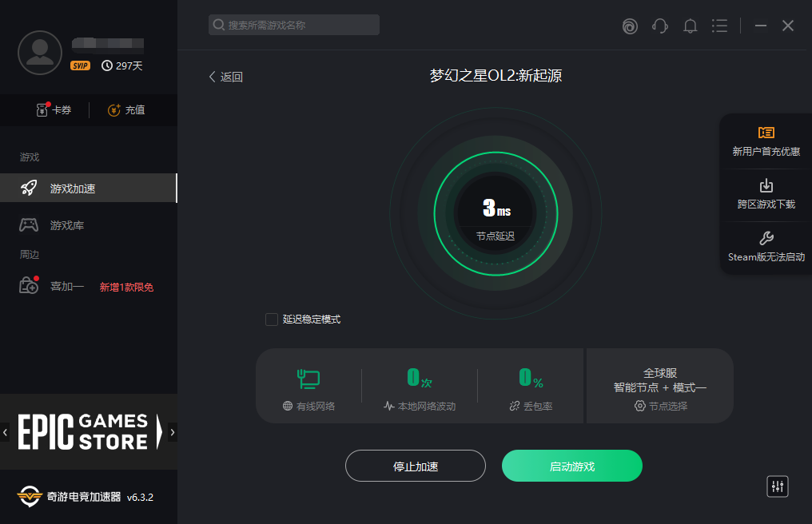Click next arrow on Epic banner
Screen dimensions: 812x524
(x=173, y=432)
